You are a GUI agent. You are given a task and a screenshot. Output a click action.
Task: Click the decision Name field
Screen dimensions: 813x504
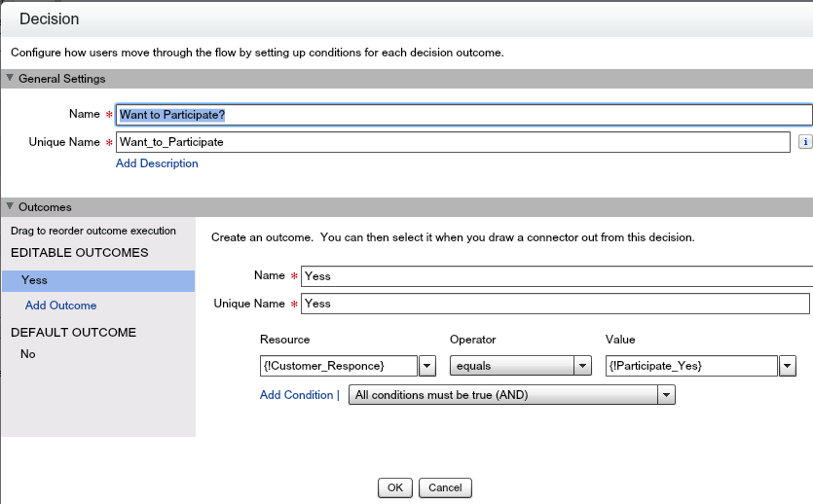[463, 115]
